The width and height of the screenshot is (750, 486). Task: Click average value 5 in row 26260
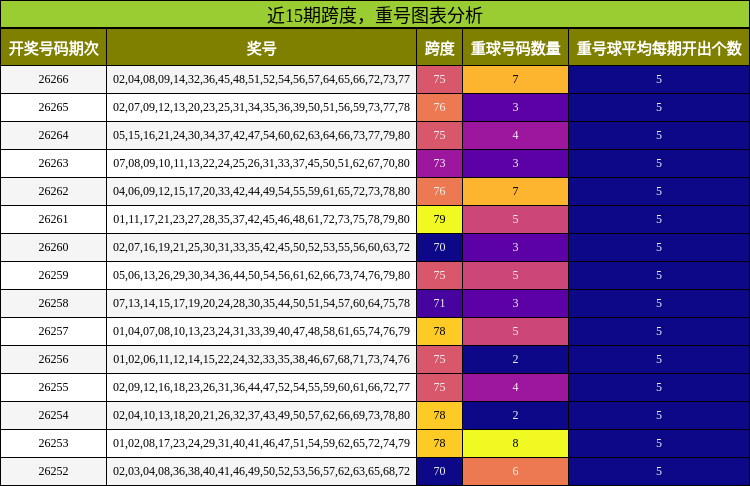659,247
